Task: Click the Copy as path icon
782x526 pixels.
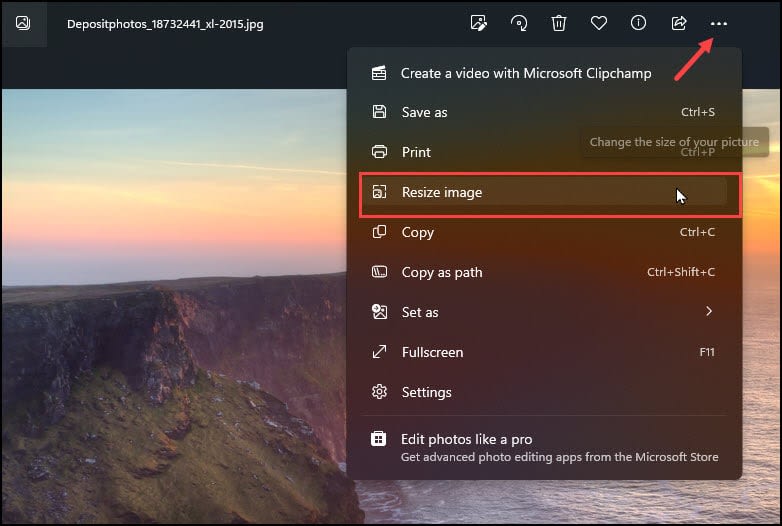Action: (379, 272)
